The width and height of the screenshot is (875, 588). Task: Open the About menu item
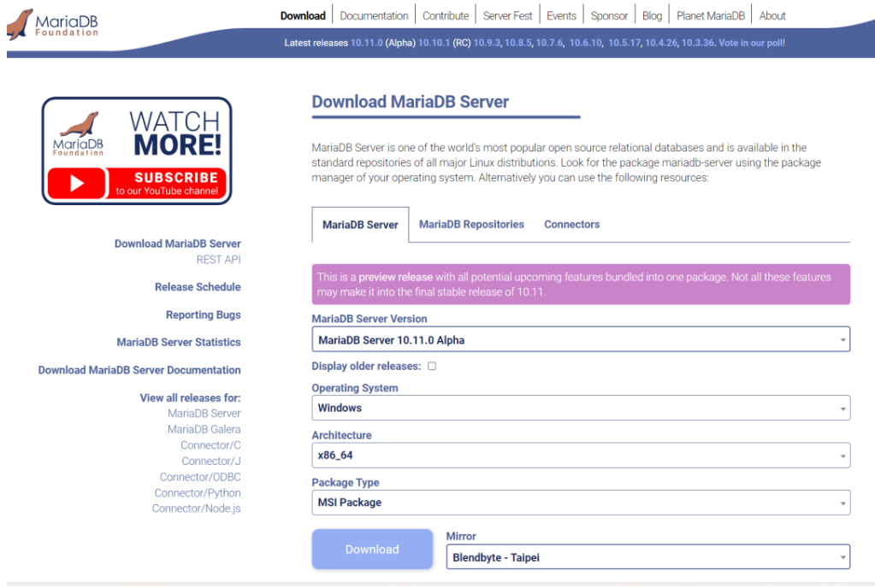click(x=772, y=15)
